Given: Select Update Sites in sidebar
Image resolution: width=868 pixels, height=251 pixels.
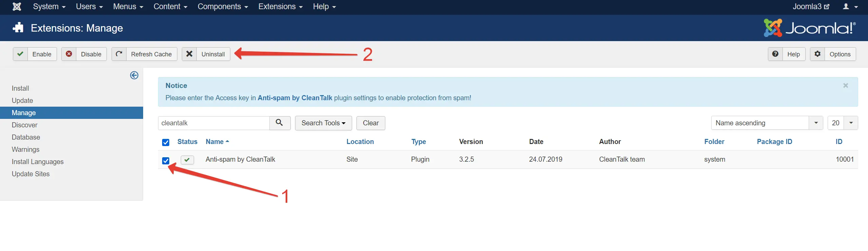Looking at the screenshot, I should point(31,174).
